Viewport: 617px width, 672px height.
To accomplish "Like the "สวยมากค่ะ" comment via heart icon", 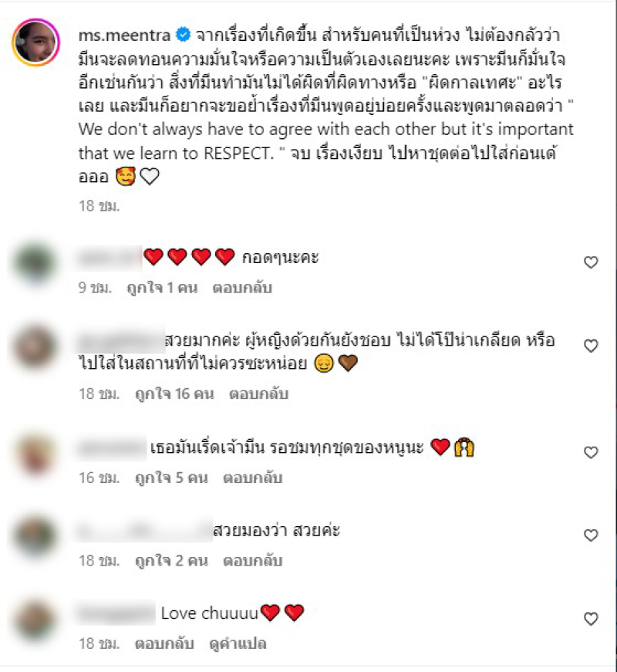I will pos(591,346).
